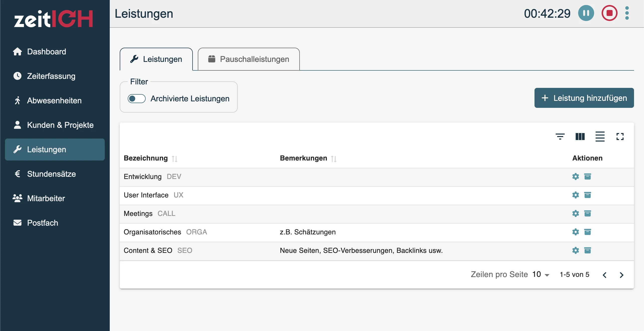Archive the Content & SEO service

(587, 251)
